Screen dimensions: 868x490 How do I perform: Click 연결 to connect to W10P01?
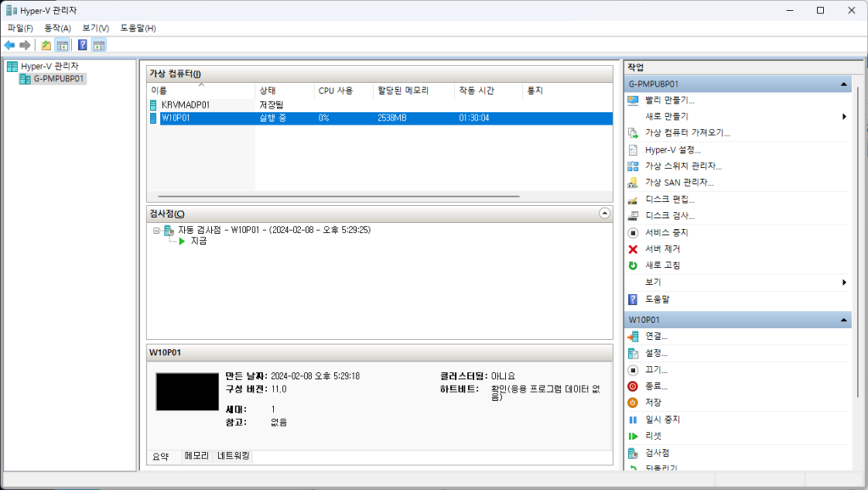[x=656, y=337]
